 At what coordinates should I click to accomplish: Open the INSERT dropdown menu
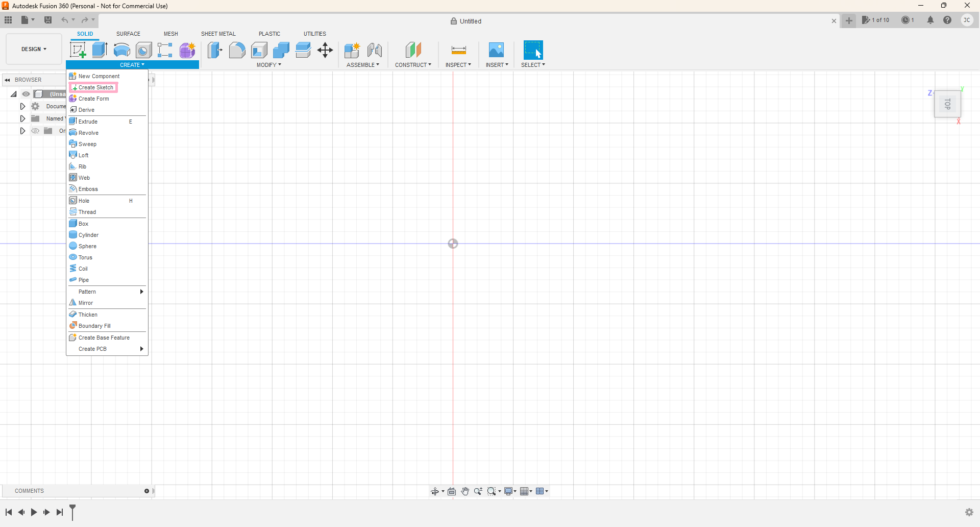pyautogui.click(x=497, y=65)
